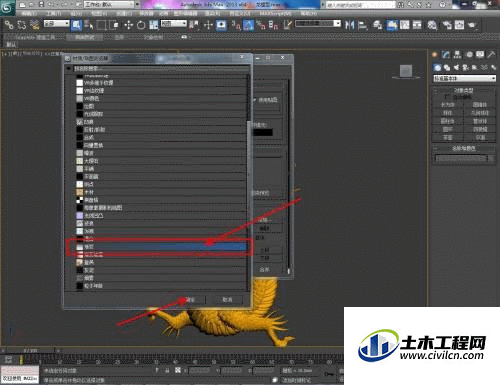This screenshot has height=385, width=500.
Task: Click the 几何球体 geosphere button
Action: click(480, 113)
